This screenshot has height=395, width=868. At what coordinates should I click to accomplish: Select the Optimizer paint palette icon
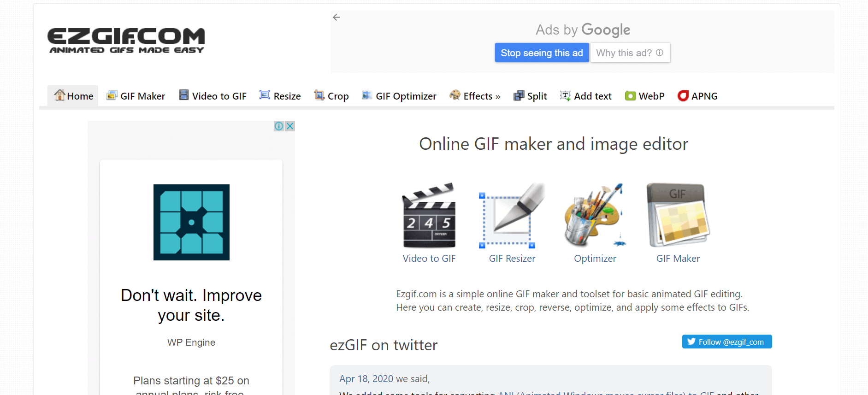595,215
